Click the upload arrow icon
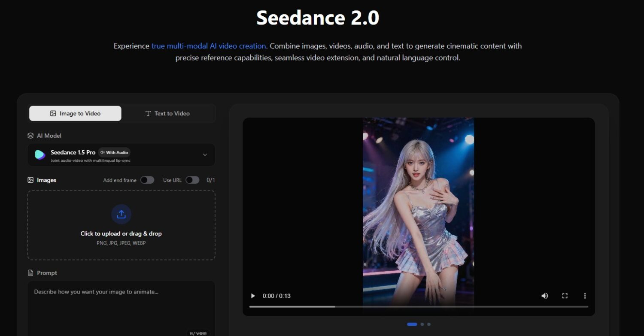The width and height of the screenshot is (644, 336). pyautogui.click(x=121, y=214)
